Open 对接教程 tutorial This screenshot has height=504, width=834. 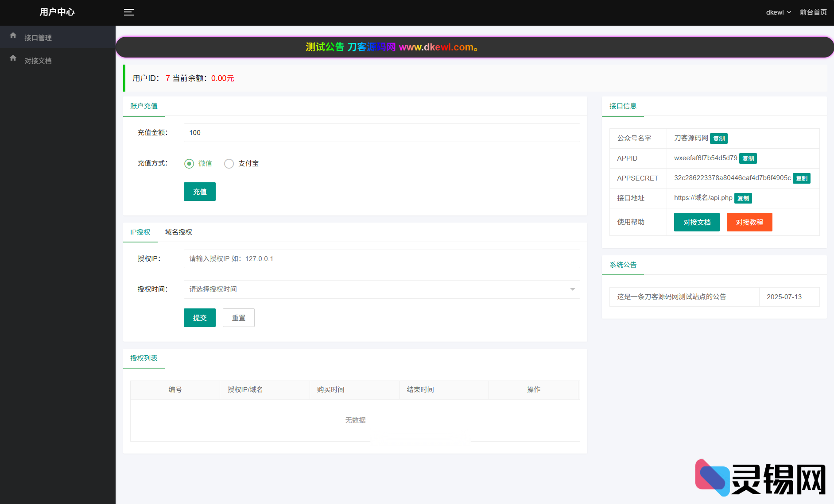(749, 222)
